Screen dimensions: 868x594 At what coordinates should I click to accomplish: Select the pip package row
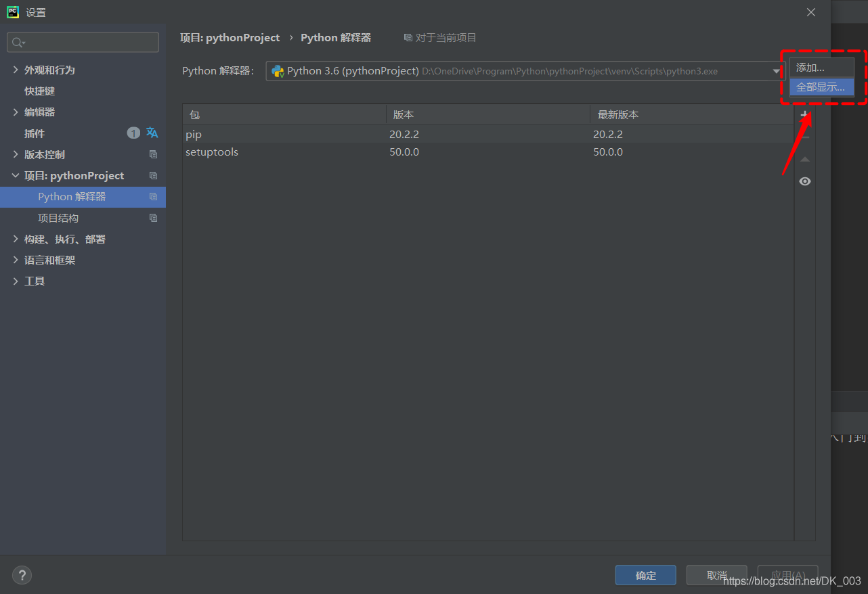[x=487, y=134]
